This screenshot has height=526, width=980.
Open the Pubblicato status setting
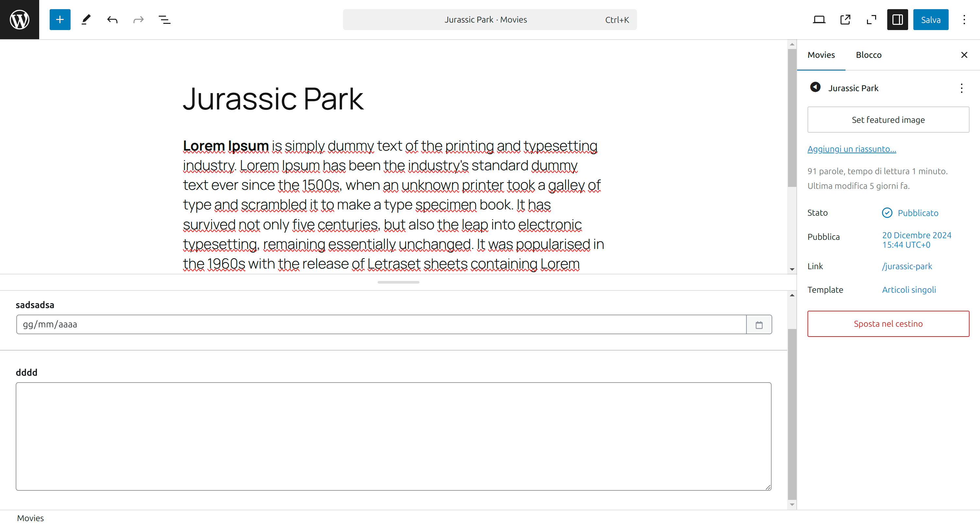[918, 213]
